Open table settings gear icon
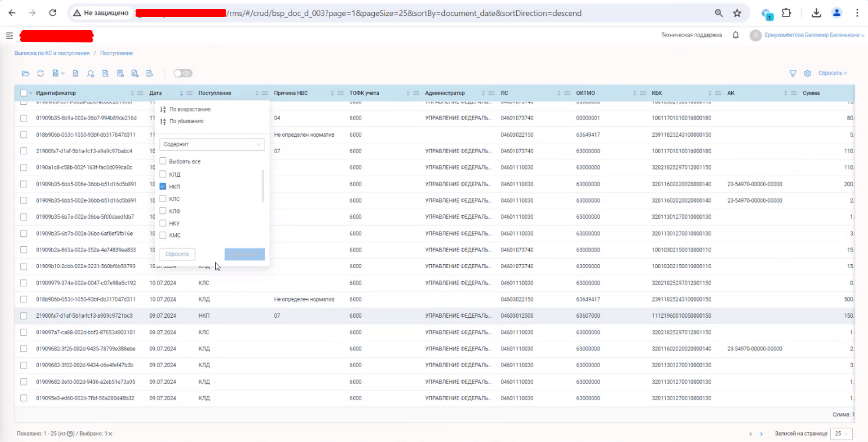This screenshot has width=868, height=442. (x=808, y=74)
